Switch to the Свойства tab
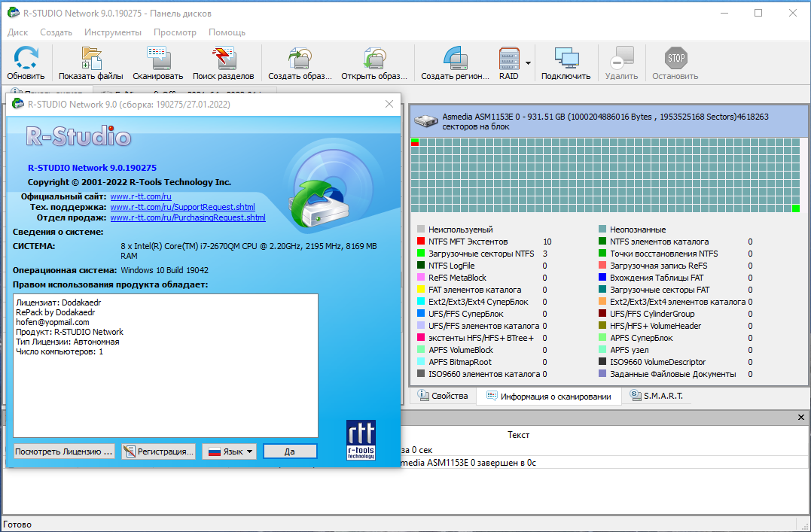 pos(443,396)
